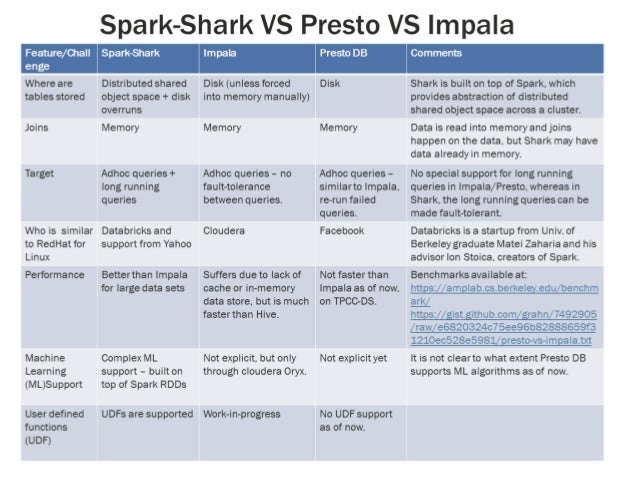Select the 'Facebook' cell in Presto column
638x479 pixels.
point(361,244)
